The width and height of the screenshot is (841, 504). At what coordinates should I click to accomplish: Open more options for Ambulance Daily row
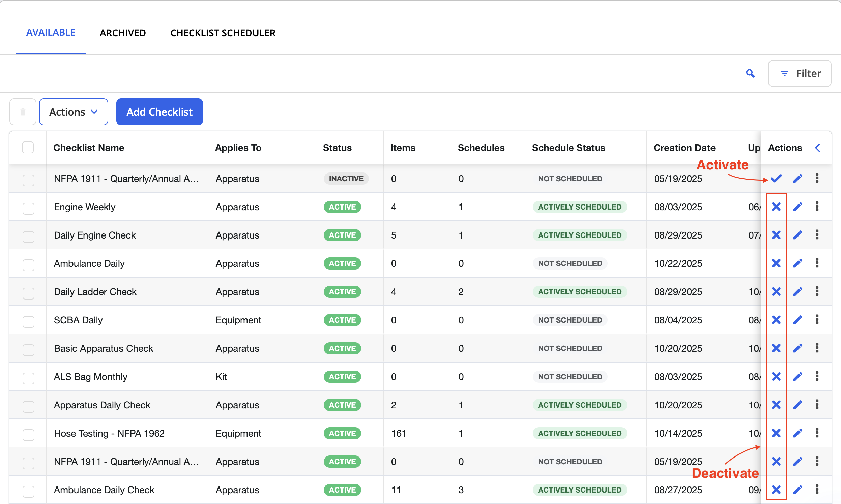click(817, 263)
